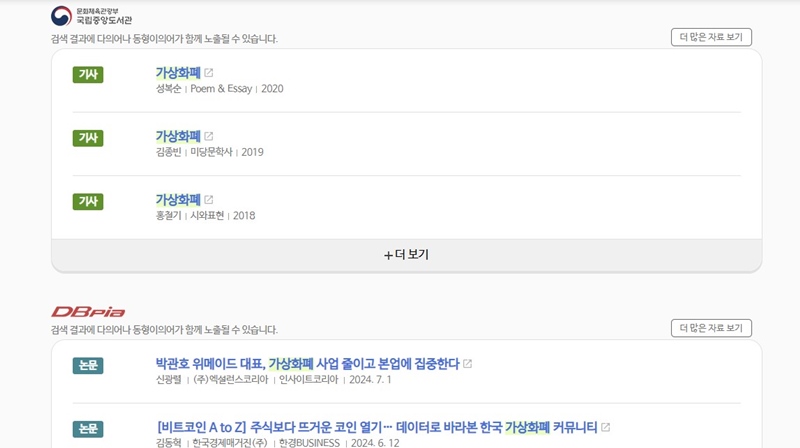Click the National Library of Korea logo
The image size is (800, 448).
pyautogui.click(x=91, y=16)
